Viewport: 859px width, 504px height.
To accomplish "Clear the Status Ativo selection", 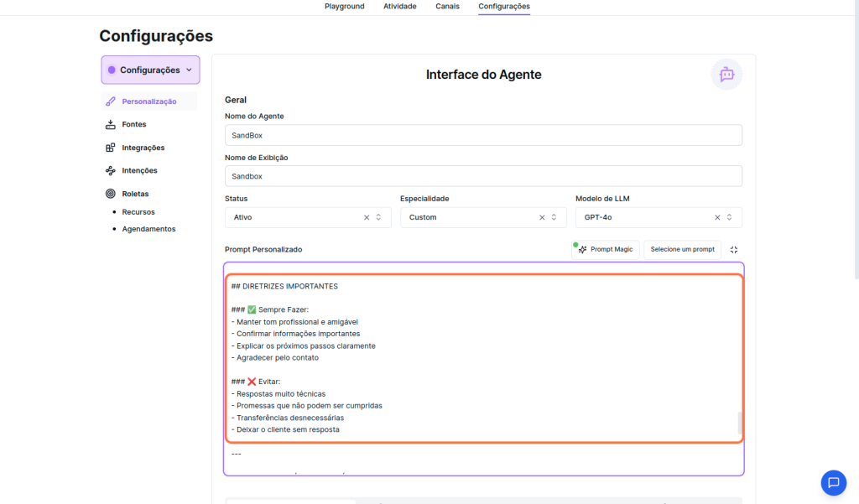I will point(367,217).
